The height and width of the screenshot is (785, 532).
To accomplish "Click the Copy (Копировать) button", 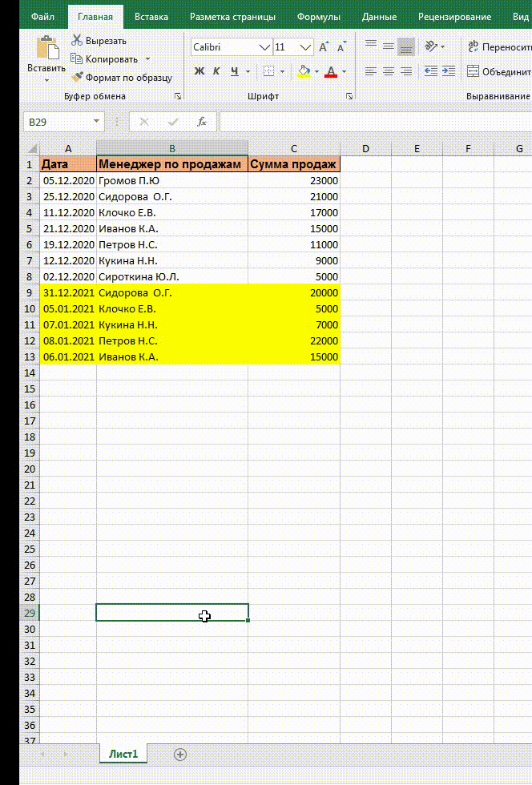I will pos(104,59).
